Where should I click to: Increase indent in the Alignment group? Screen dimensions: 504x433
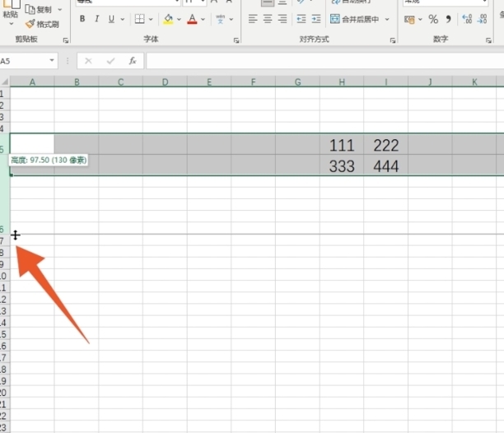[316, 19]
